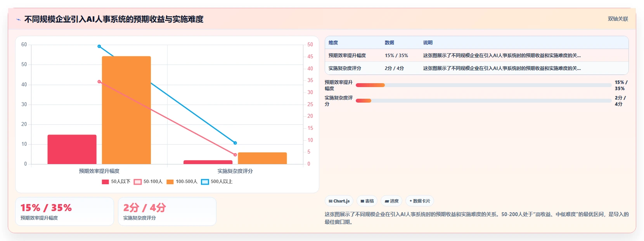Click the 预期效率提升幅度 progress bar
Image resolution: width=644 pixels, height=241 pixels.
483,85
